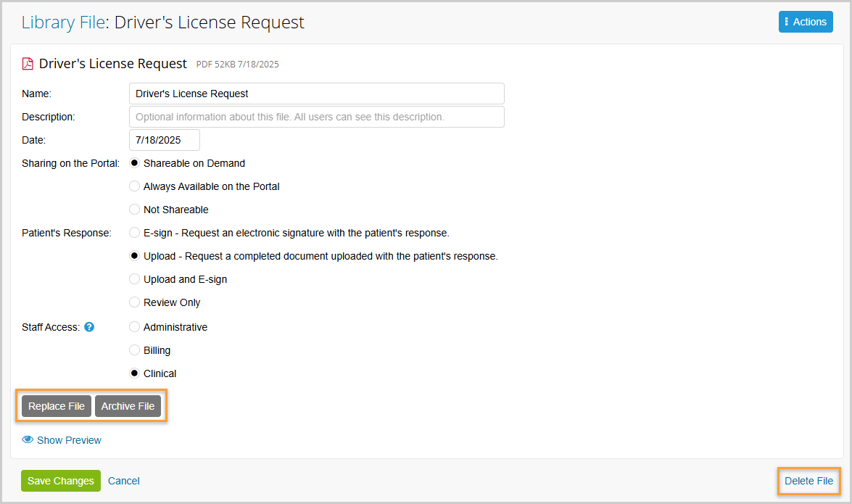Screen dimensions: 852x504
Task: Click the Replace File button
Action: [x=57, y=406]
